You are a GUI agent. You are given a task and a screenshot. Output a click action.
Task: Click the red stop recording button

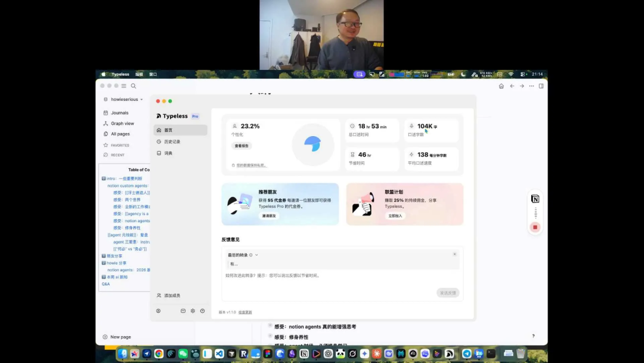pos(535,227)
